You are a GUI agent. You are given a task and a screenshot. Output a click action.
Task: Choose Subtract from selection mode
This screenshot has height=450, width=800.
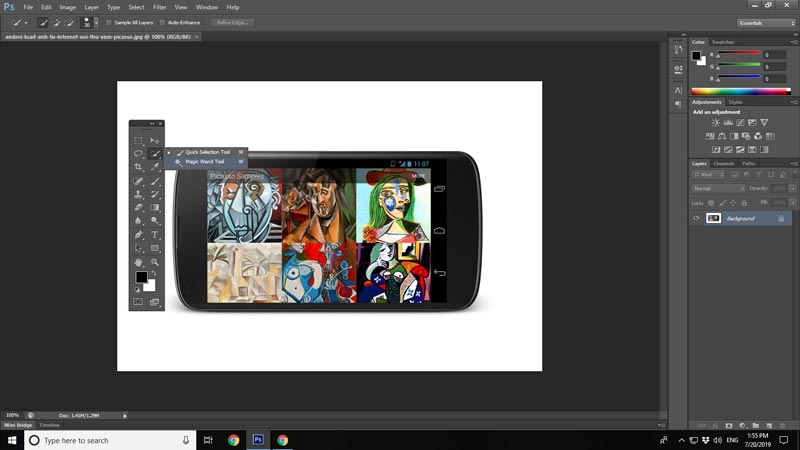click(x=70, y=22)
